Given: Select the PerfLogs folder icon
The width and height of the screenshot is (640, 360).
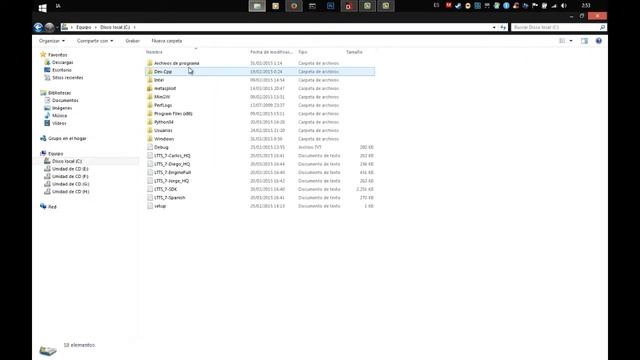Looking at the screenshot, I should [x=150, y=105].
